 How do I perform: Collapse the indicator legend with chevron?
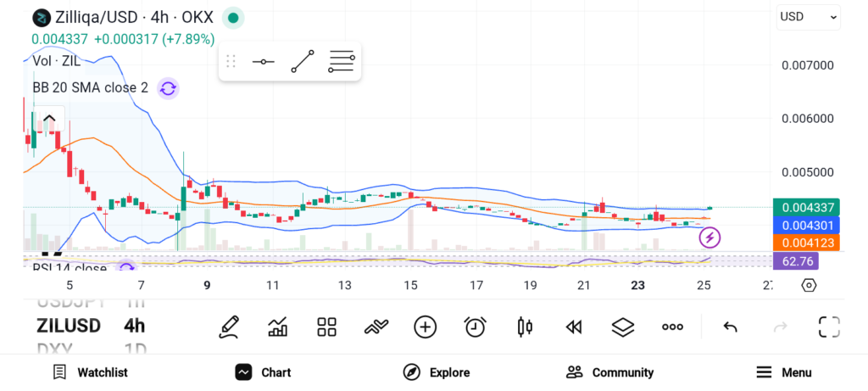click(49, 120)
